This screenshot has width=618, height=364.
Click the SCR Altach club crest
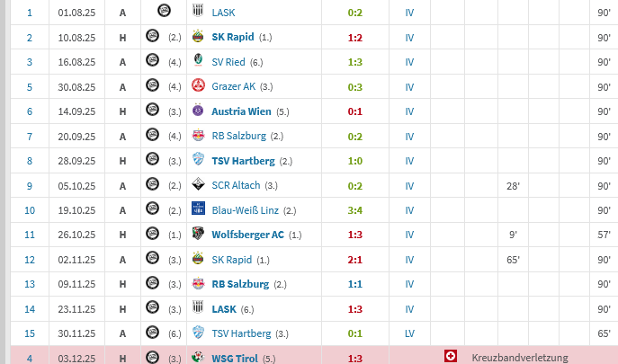(198, 185)
